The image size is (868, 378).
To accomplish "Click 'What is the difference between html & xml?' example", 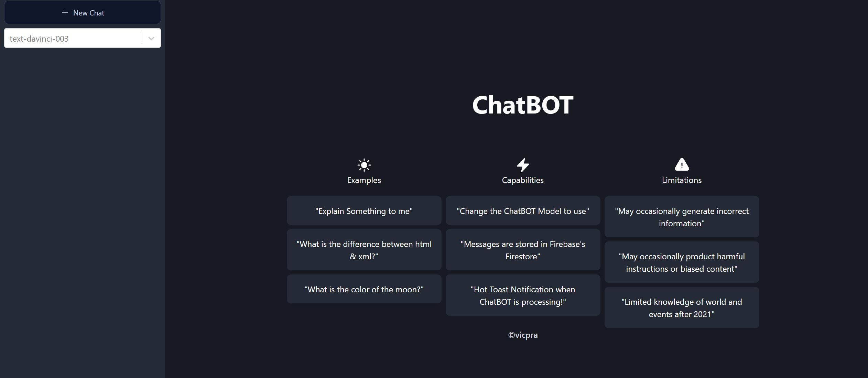I will pyautogui.click(x=364, y=250).
